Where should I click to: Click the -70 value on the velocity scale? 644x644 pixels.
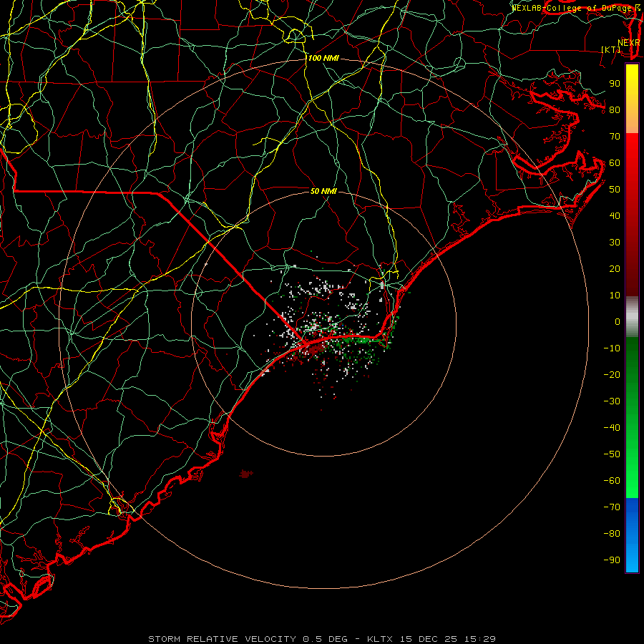[612, 507]
